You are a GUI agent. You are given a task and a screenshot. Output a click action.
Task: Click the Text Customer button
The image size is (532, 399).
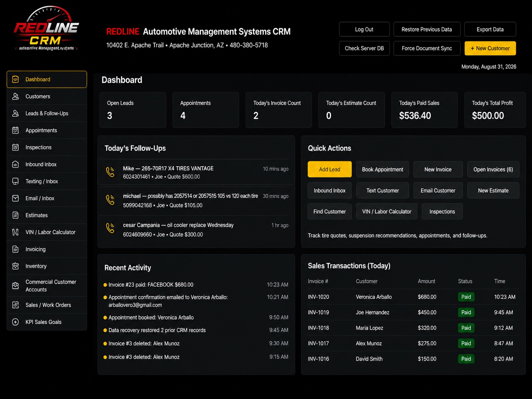coord(382,190)
